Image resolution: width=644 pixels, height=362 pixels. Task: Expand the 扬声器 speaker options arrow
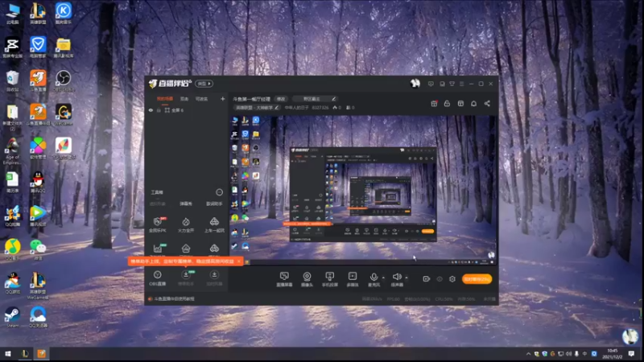[407, 278]
